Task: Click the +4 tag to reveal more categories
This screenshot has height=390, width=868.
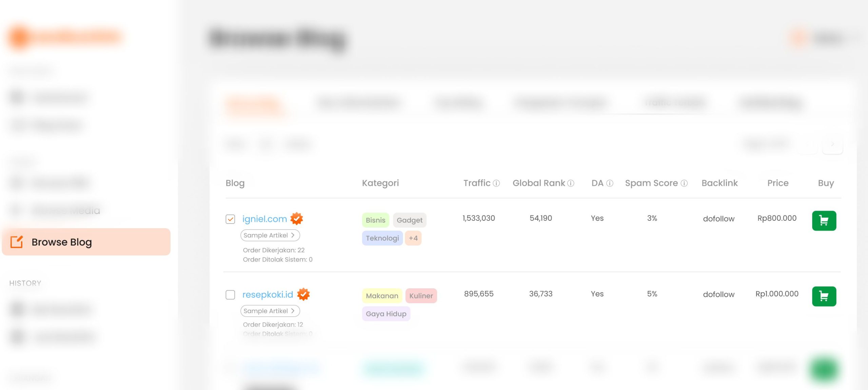Action: (413, 238)
